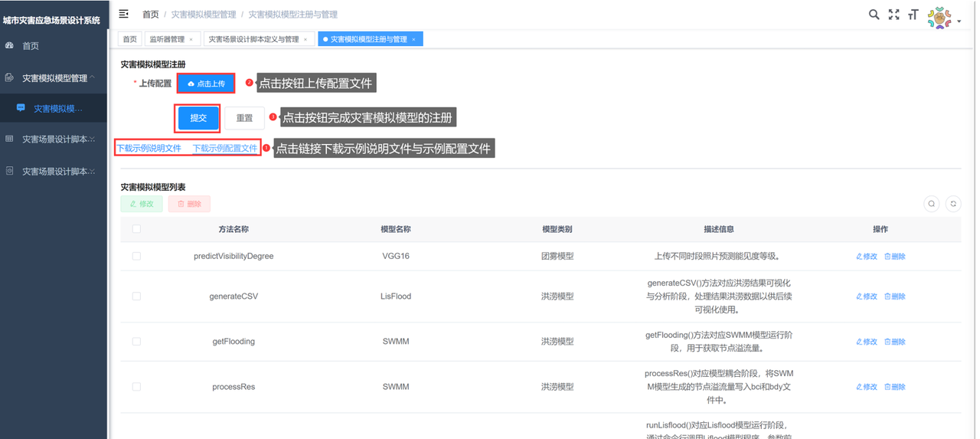Click the VGG16 model name cell
980x439 pixels.
click(396, 256)
